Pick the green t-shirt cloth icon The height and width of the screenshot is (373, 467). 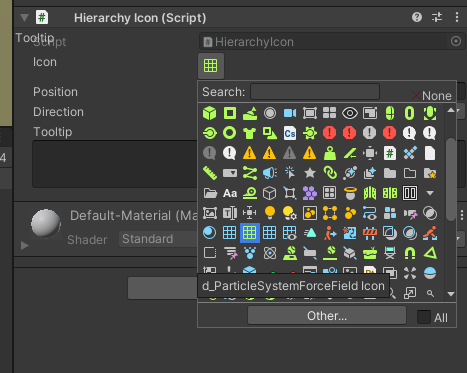click(250, 133)
